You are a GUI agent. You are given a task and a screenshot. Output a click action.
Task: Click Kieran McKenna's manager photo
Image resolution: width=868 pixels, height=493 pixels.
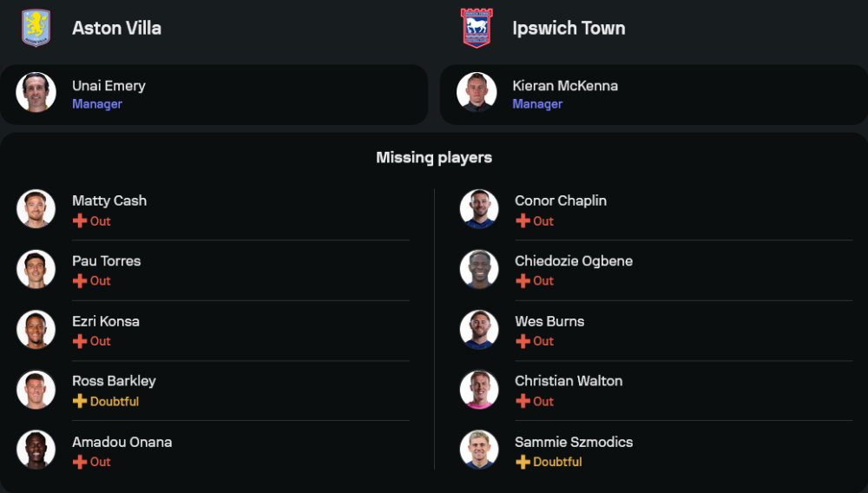click(x=477, y=92)
